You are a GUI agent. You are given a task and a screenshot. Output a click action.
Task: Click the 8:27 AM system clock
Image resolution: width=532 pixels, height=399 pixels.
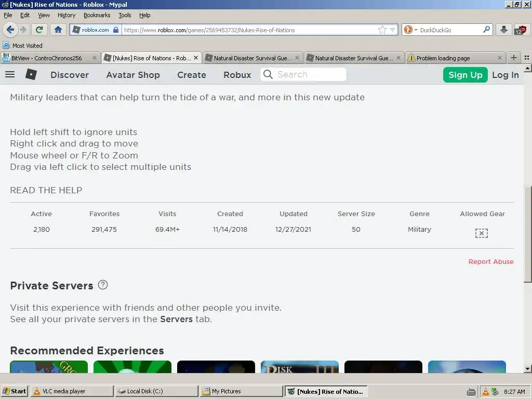click(x=514, y=392)
